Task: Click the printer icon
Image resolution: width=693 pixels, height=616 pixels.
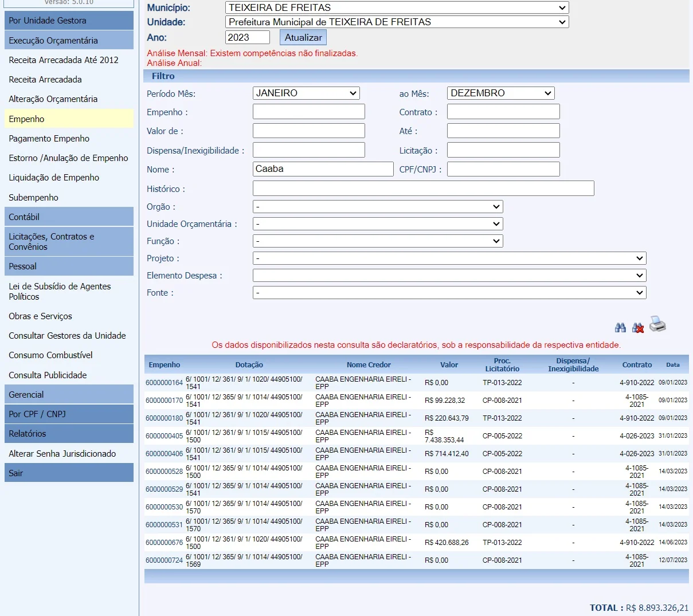Action: click(657, 324)
